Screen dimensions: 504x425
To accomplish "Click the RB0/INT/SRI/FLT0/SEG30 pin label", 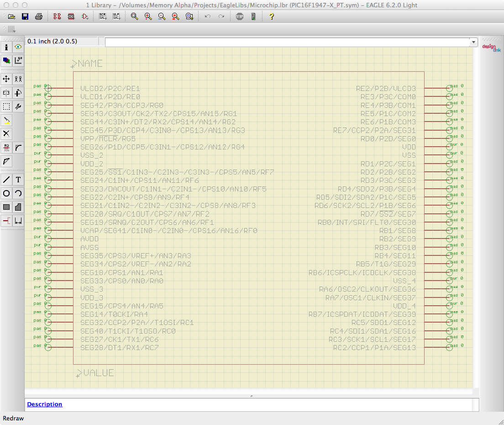I will [x=367, y=222].
